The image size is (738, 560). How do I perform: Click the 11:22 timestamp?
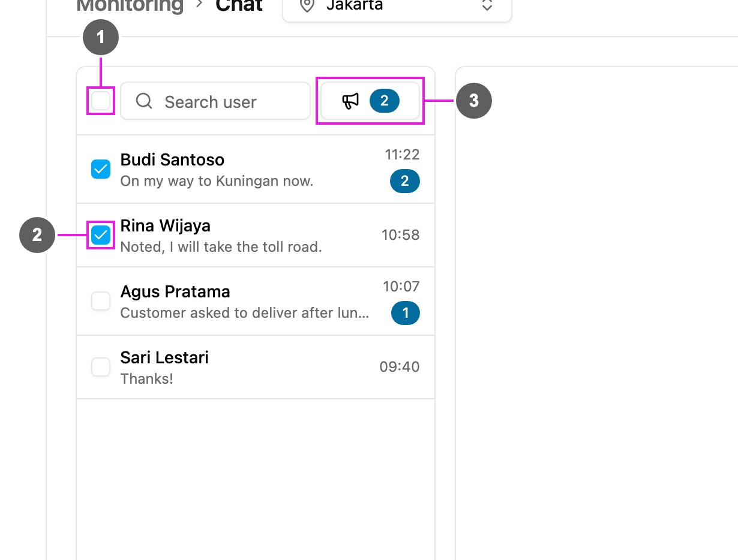(x=402, y=155)
